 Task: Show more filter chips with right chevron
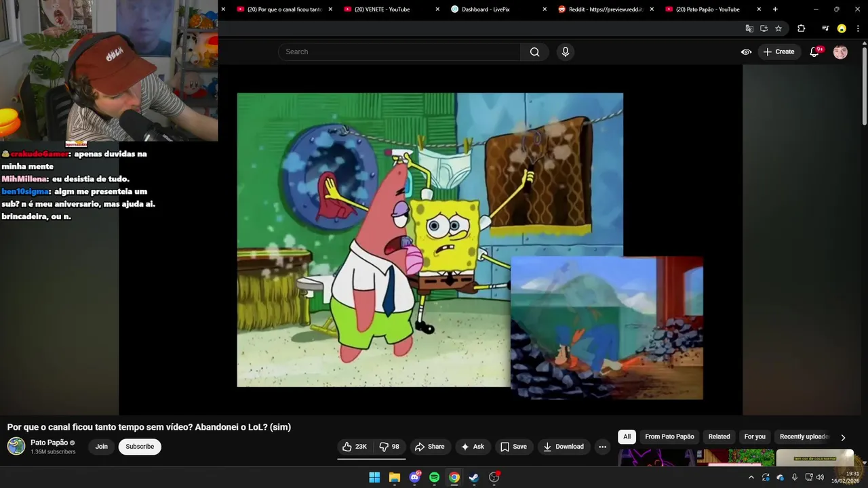(x=843, y=437)
